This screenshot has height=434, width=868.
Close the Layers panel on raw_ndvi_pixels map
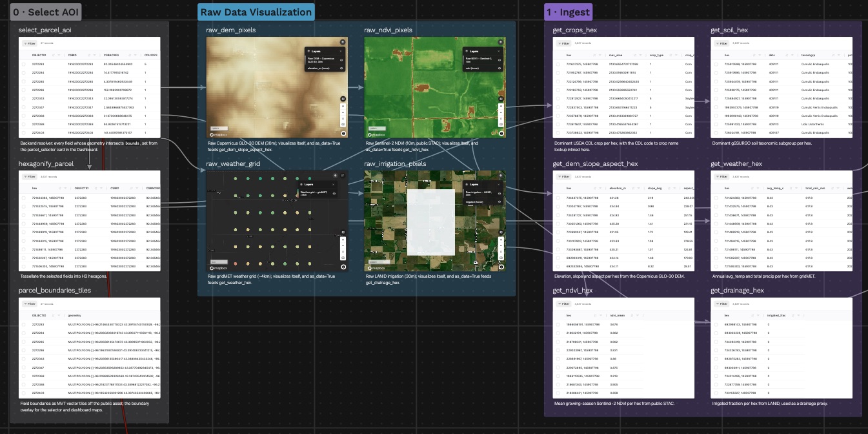(498, 51)
